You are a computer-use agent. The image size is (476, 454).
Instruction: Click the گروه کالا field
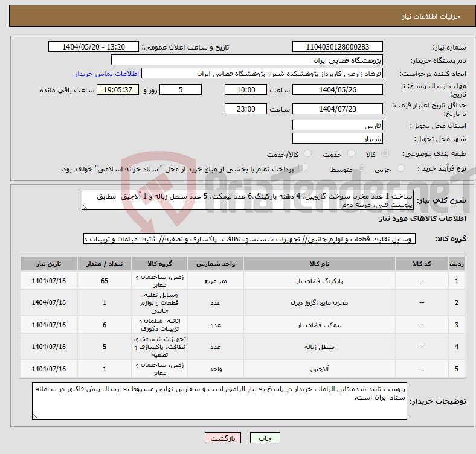click(249, 239)
